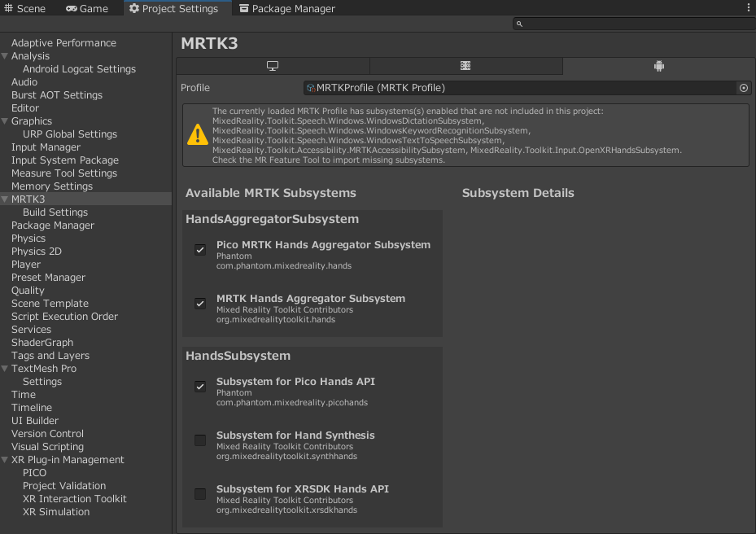
Task: Open Build Settings under MRTK3
Action: [x=55, y=212]
